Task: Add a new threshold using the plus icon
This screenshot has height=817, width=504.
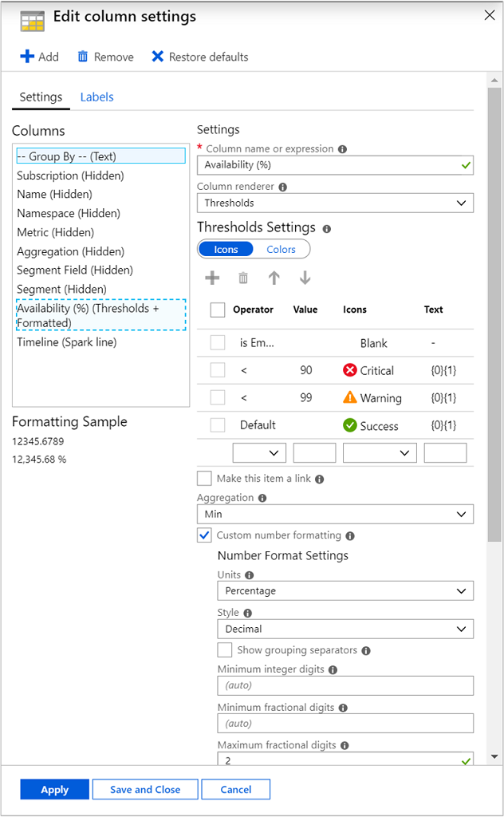Action: 212,278
